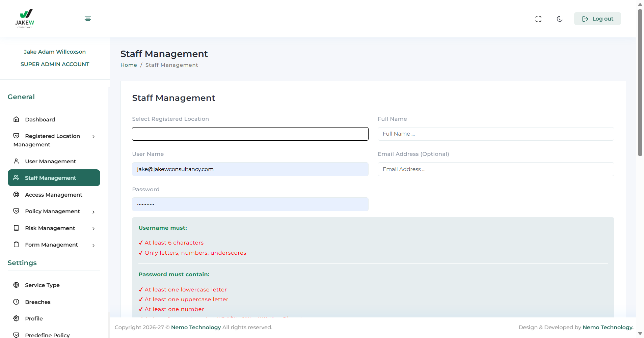Click the Access Management lifebuoy icon
The height and width of the screenshot is (338, 644).
click(x=16, y=195)
